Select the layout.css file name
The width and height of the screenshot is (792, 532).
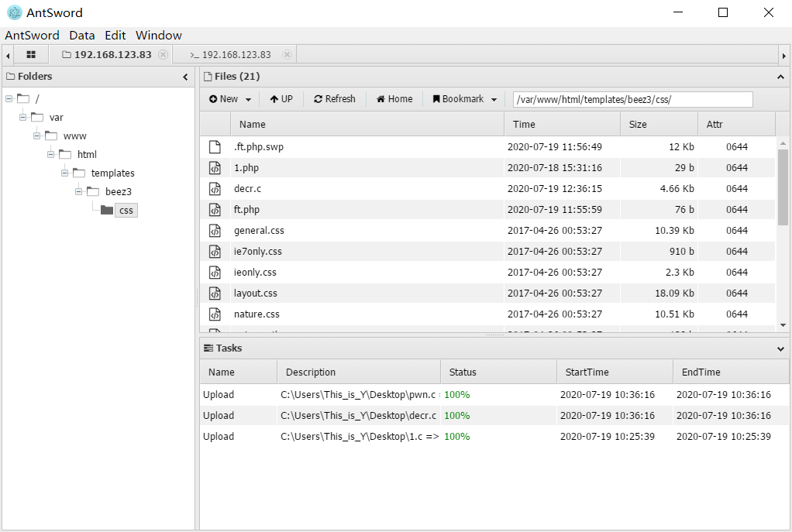point(255,293)
